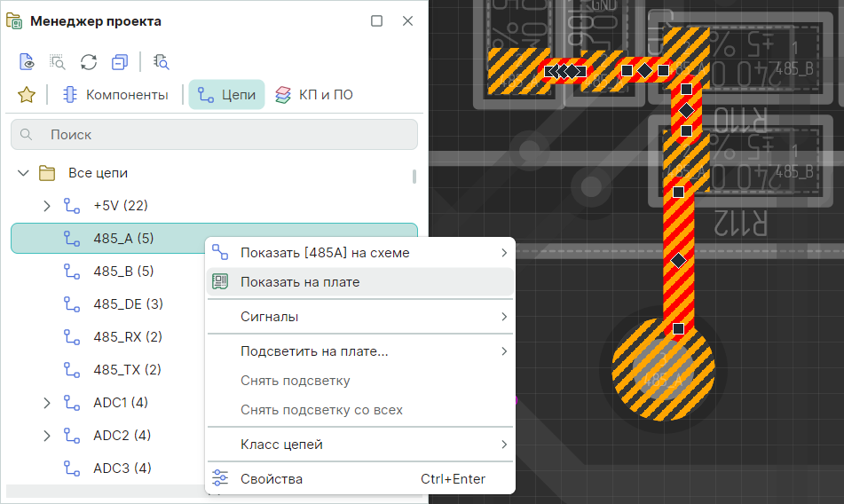Click the schematic icon by Показать [485A]
This screenshot has width=844, height=504.
pyautogui.click(x=220, y=252)
